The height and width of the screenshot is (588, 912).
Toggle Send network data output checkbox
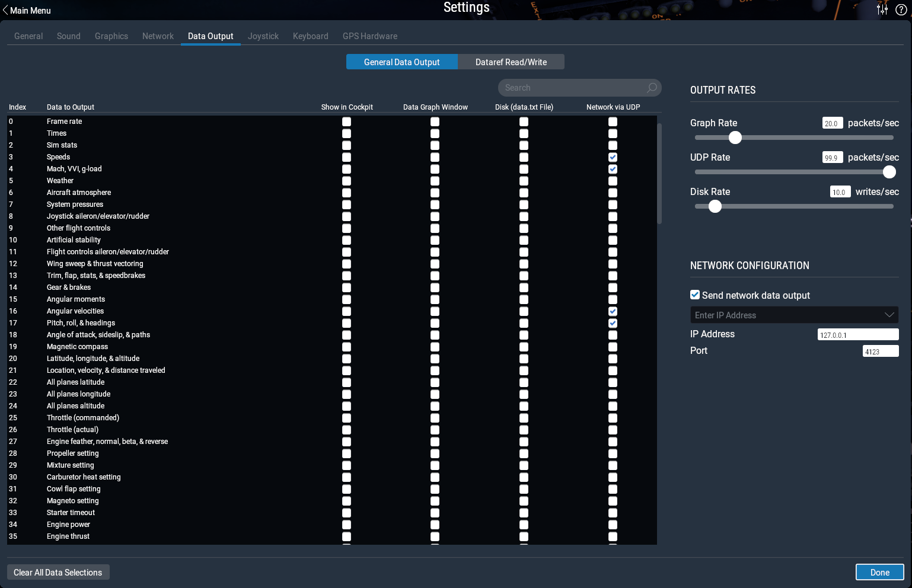click(x=695, y=295)
